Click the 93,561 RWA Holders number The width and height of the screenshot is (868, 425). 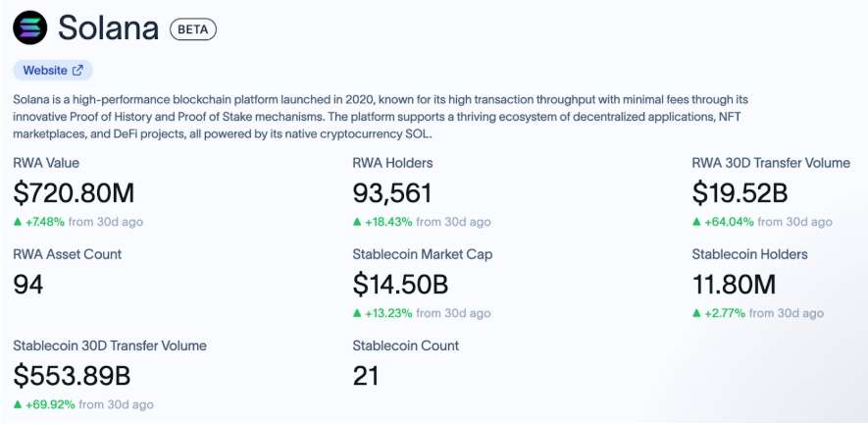(391, 193)
